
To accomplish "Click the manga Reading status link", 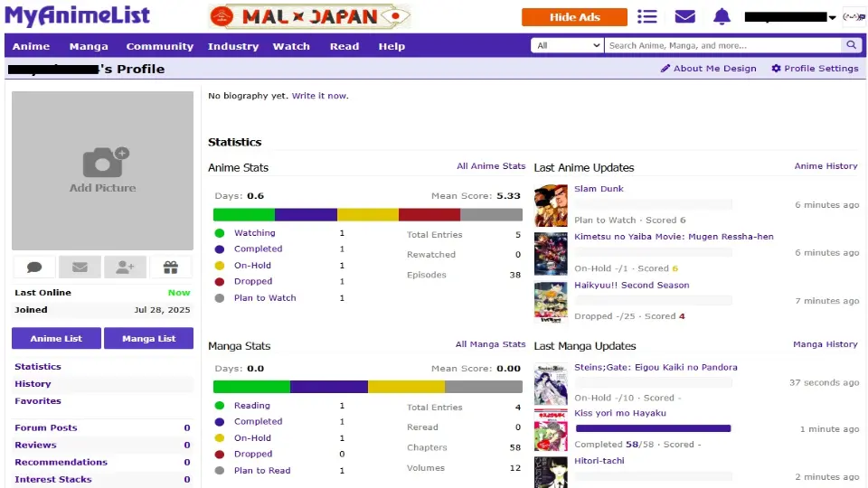I will tap(252, 406).
